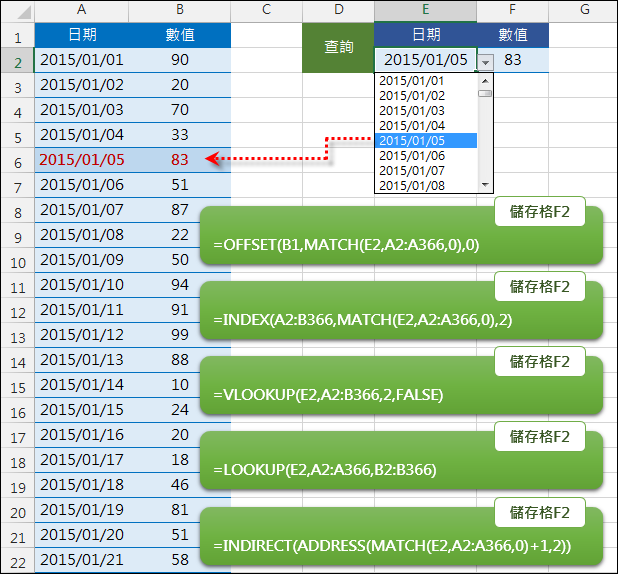The width and height of the screenshot is (618, 574).
Task: Click cell A10 with 2015/01/09
Action: [82, 260]
